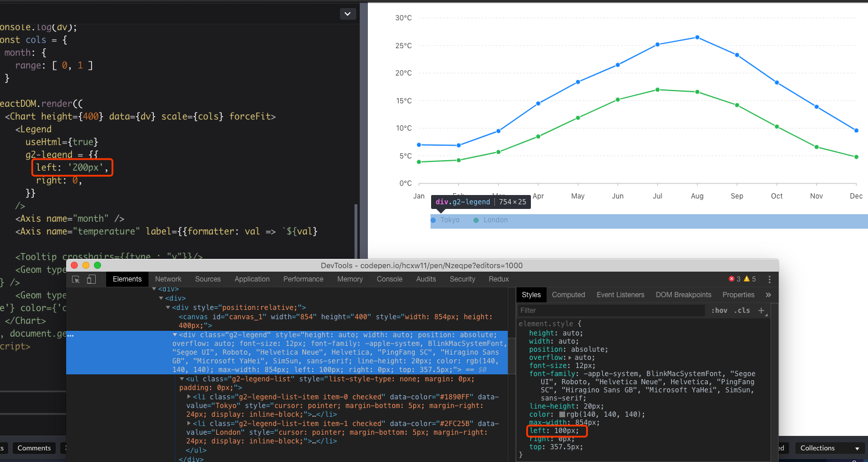Add a new style rule with the plus icon

pos(761,310)
